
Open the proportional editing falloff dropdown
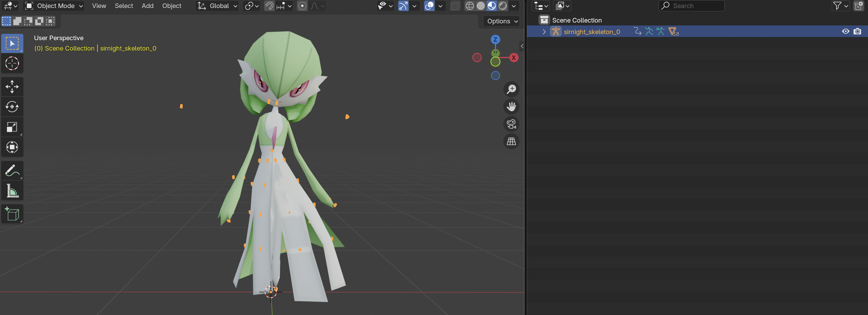(317, 6)
